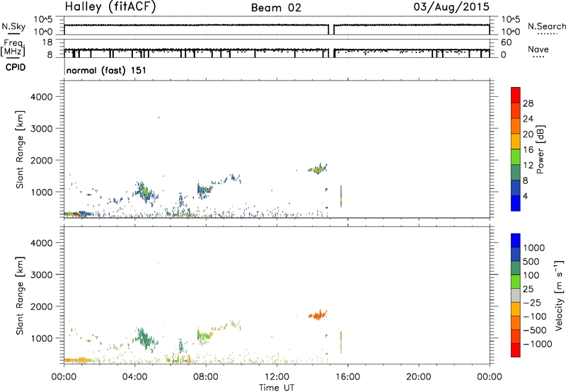Click the '18' frequency scale value
Image resolution: width=566 pixels, height=392 pixels.
[x=47, y=42]
